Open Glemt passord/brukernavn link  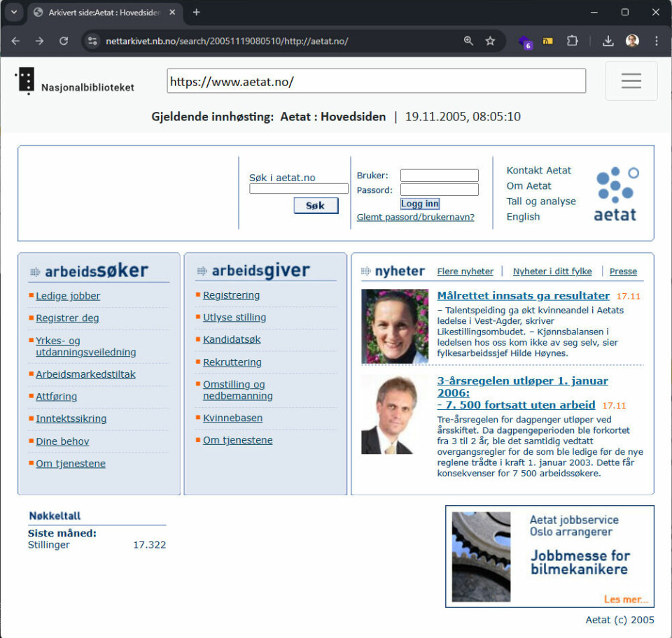click(x=415, y=217)
